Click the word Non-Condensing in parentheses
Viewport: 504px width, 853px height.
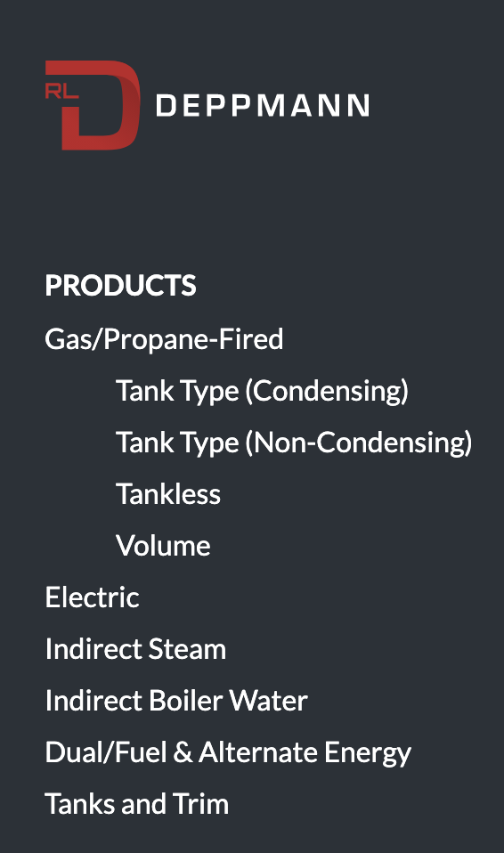pyautogui.click(x=359, y=443)
